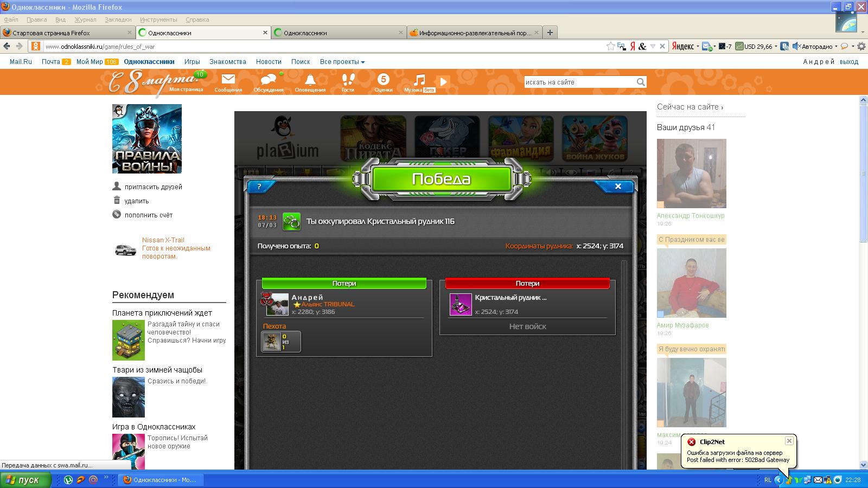This screenshot has width=868, height=488.
Task: Click the Yandex Я icon in address bar
Action: click(x=633, y=47)
